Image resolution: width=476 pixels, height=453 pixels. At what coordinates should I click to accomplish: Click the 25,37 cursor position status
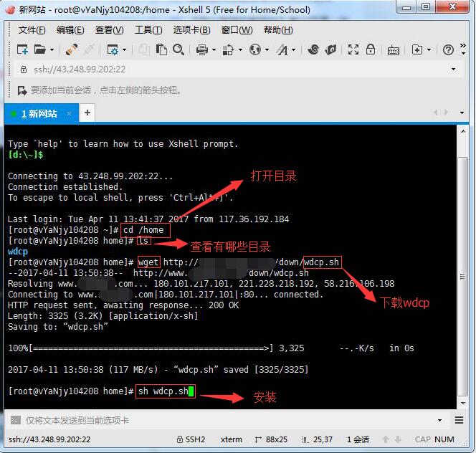click(x=318, y=439)
